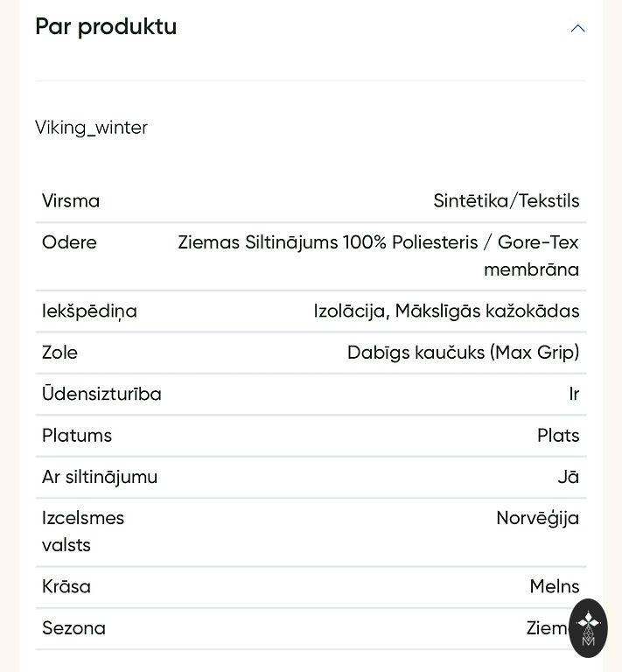Screen dimensions: 622x672
Task: Click the Par produktu heading
Action: coord(106,27)
